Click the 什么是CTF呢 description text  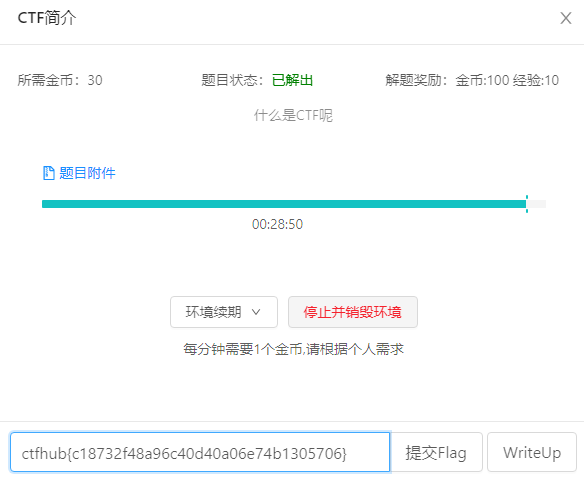pyautogui.click(x=293, y=115)
